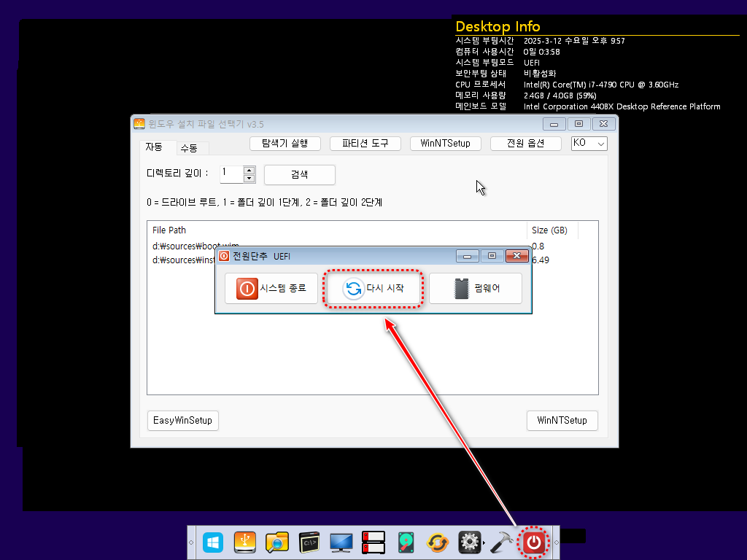Select the d:\sources\boot.wim row

point(373,246)
